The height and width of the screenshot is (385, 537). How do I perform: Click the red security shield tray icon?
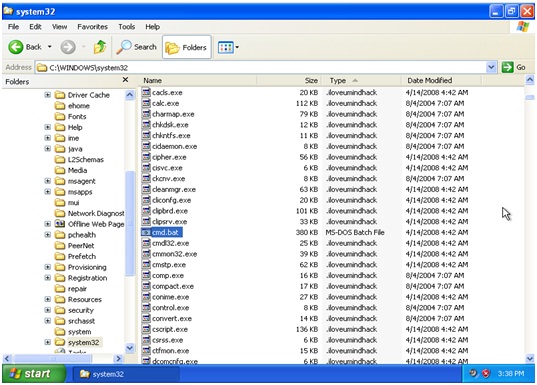486,373
